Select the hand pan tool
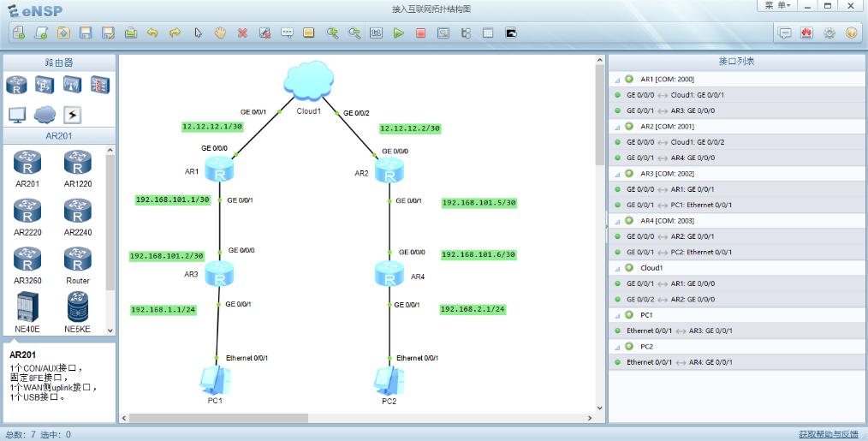The width and height of the screenshot is (868, 441). pyautogui.click(x=220, y=33)
